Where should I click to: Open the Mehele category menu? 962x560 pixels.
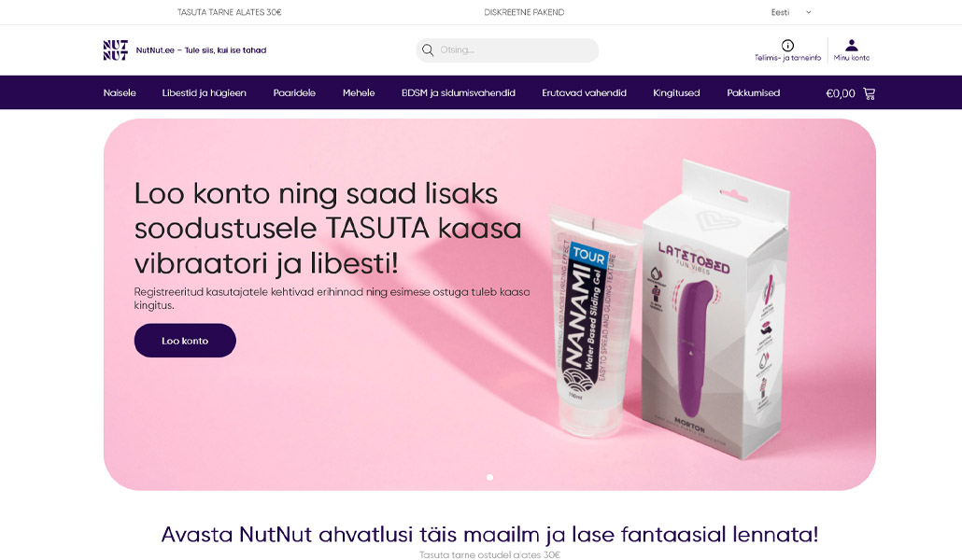coord(359,92)
